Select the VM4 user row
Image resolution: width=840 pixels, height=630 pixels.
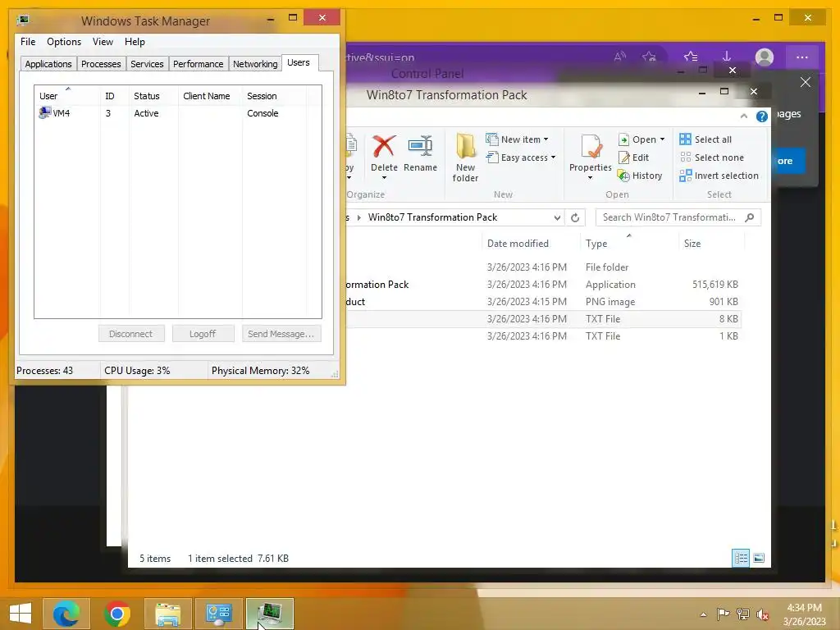click(x=177, y=113)
